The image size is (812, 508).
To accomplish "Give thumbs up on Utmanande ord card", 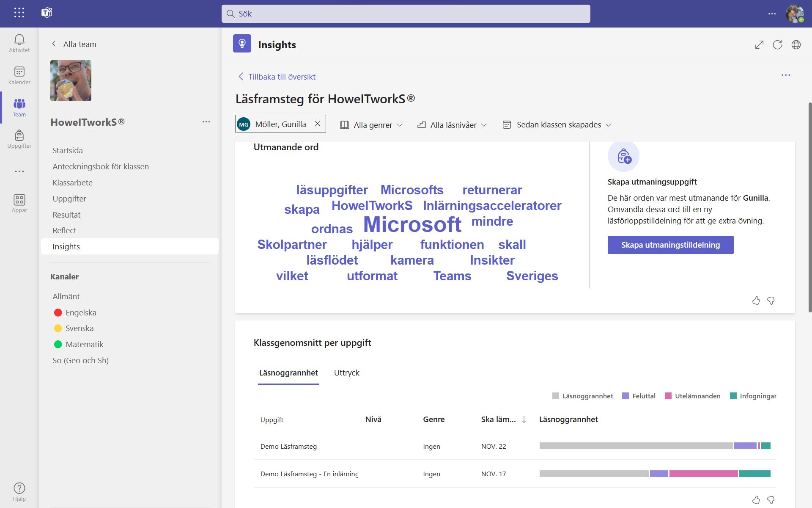I will pyautogui.click(x=756, y=301).
